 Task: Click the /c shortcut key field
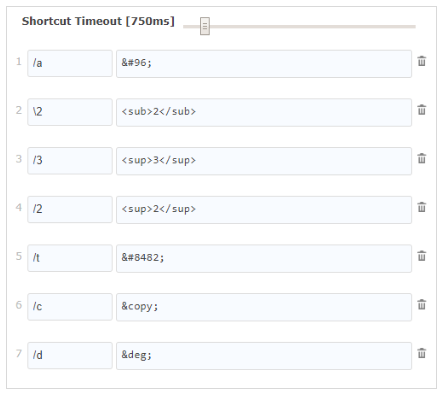pyautogui.click(x=70, y=307)
